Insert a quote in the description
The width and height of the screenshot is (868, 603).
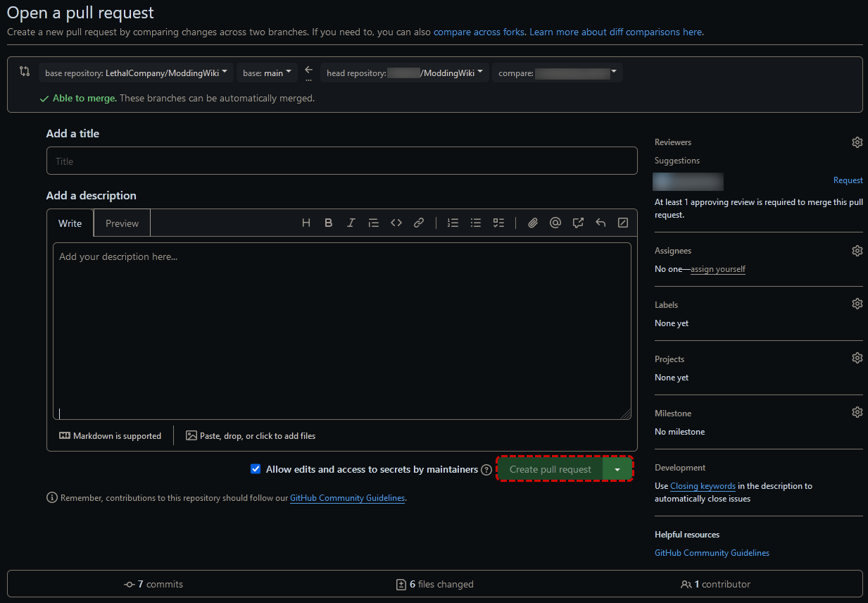pos(373,223)
